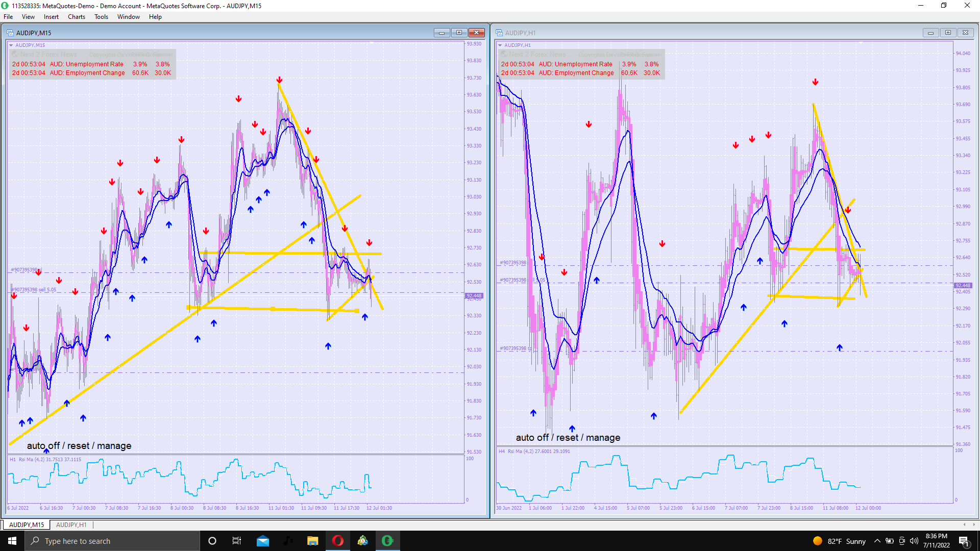Expand the AUDJPY,M15 chart indicator triangle

coord(11,45)
